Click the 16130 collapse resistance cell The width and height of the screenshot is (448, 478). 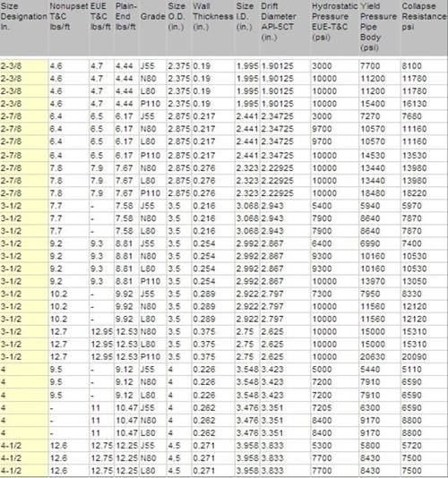coord(414,104)
